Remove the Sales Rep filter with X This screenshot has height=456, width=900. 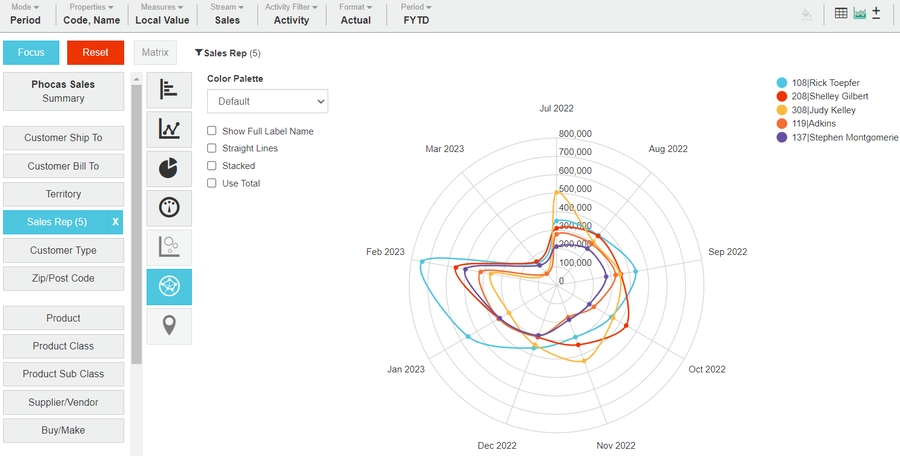[115, 222]
